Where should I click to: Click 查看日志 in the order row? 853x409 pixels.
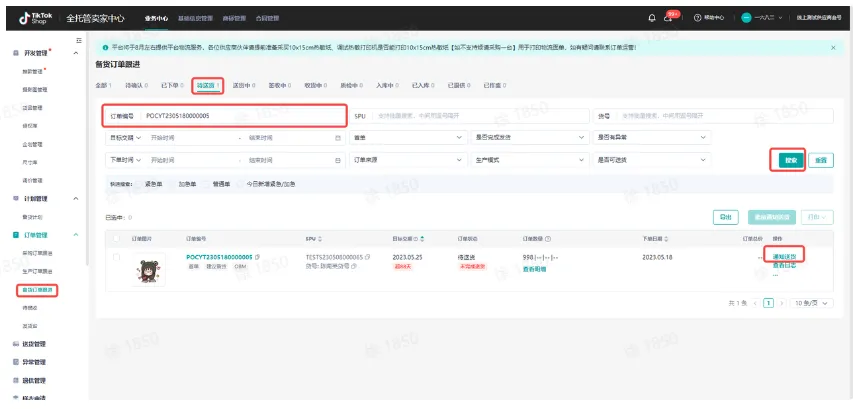784,265
